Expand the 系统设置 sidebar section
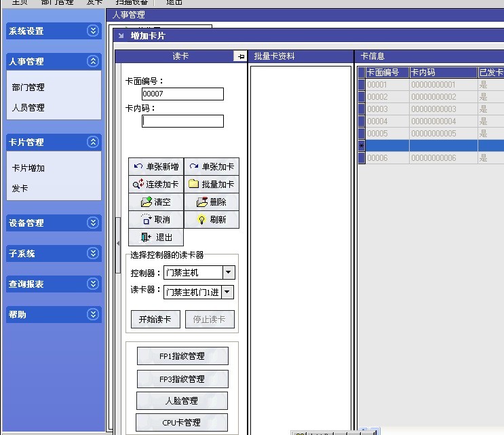 tap(93, 31)
